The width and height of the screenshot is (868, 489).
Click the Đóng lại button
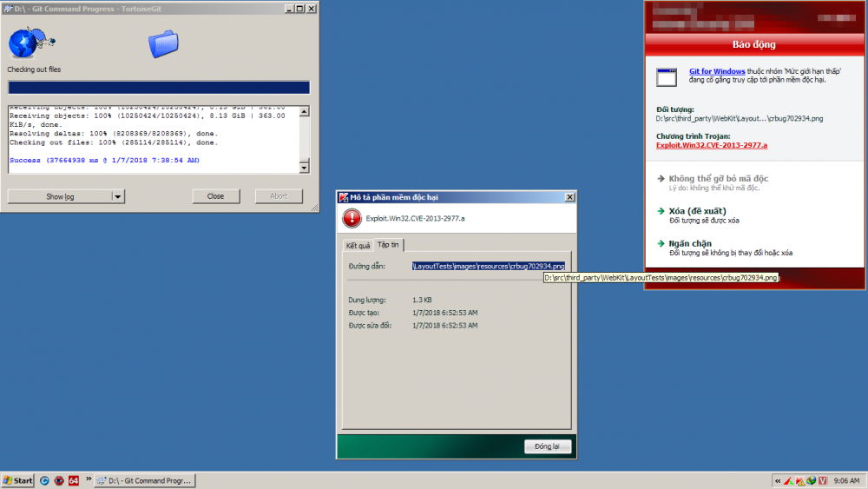pyautogui.click(x=547, y=446)
